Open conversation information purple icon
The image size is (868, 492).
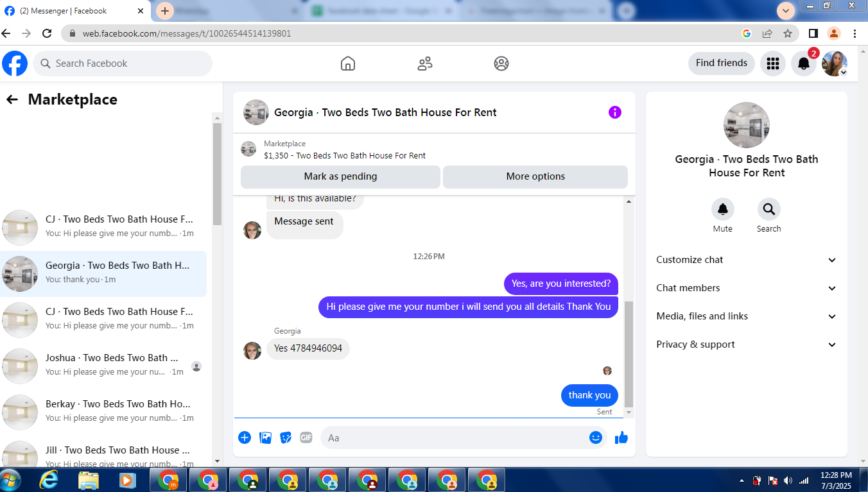pos(615,112)
